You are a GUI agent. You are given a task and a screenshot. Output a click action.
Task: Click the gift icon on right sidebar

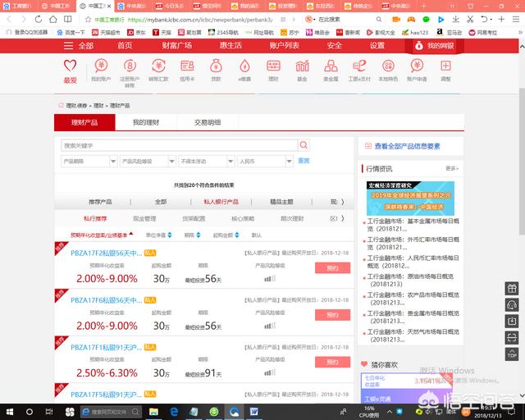(512, 289)
